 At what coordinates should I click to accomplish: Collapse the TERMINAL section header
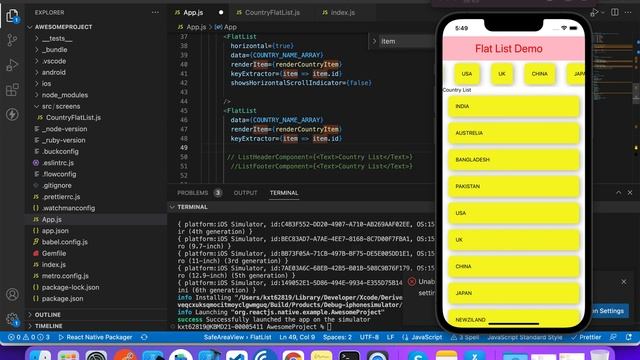click(x=192, y=207)
